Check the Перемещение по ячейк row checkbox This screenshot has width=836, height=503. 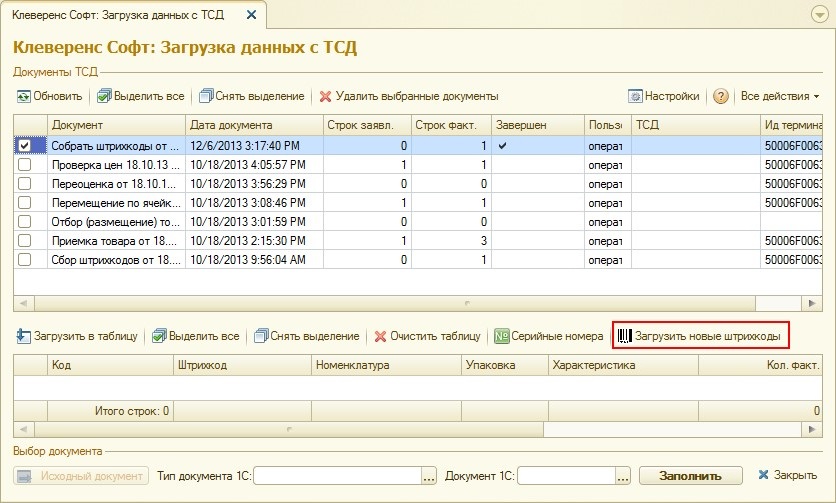(x=25, y=203)
